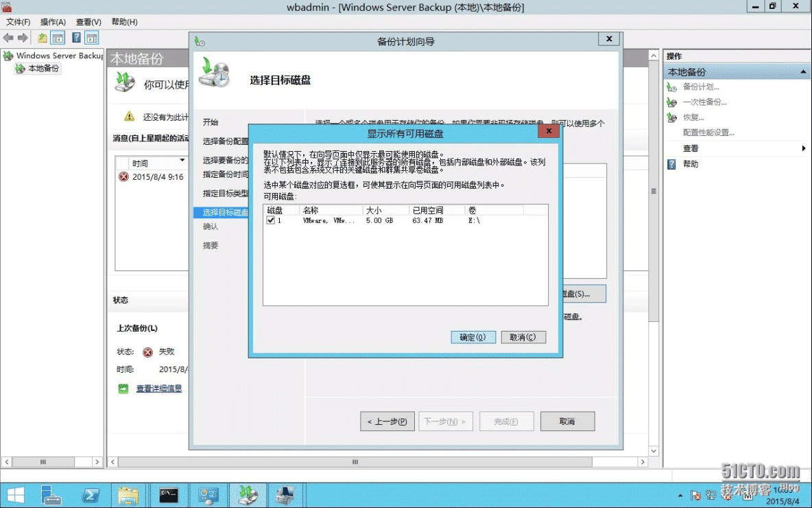Click the E:\ volume cell
The height and width of the screenshot is (508, 812).
[475, 221]
